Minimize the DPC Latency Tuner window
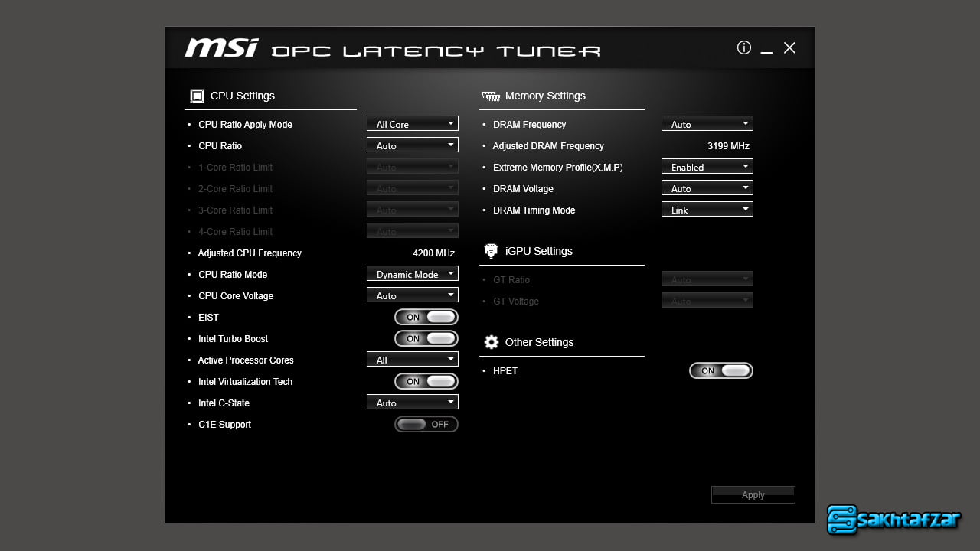The height and width of the screenshot is (551, 980). click(767, 49)
